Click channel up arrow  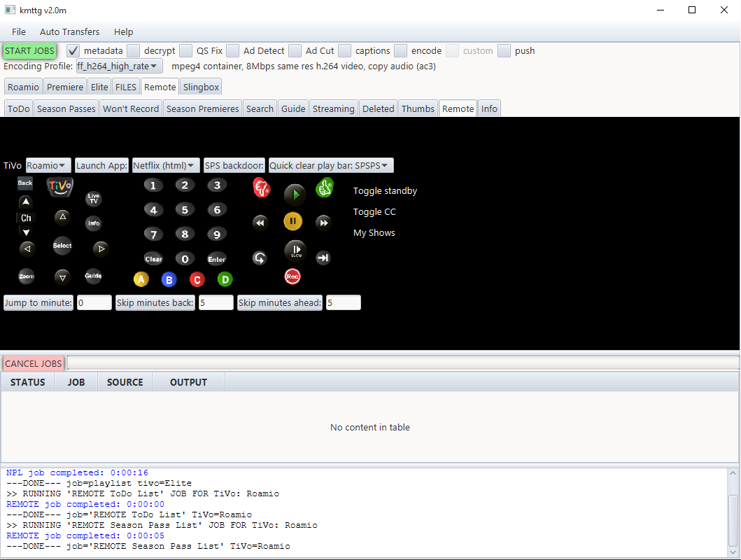click(26, 202)
